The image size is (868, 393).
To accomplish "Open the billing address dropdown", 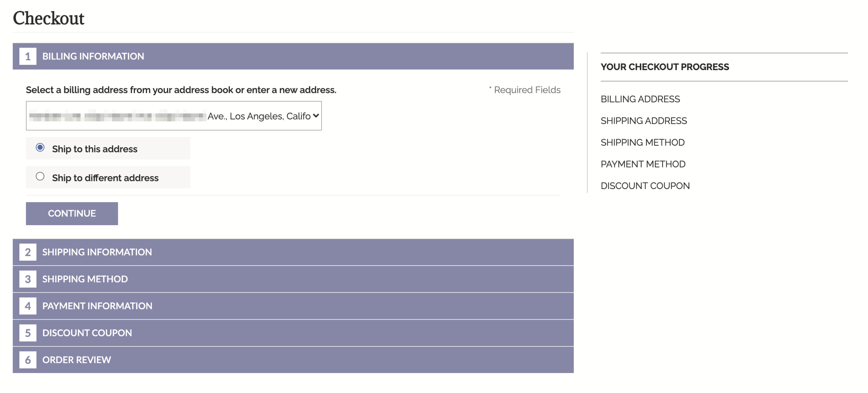I will (x=174, y=116).
